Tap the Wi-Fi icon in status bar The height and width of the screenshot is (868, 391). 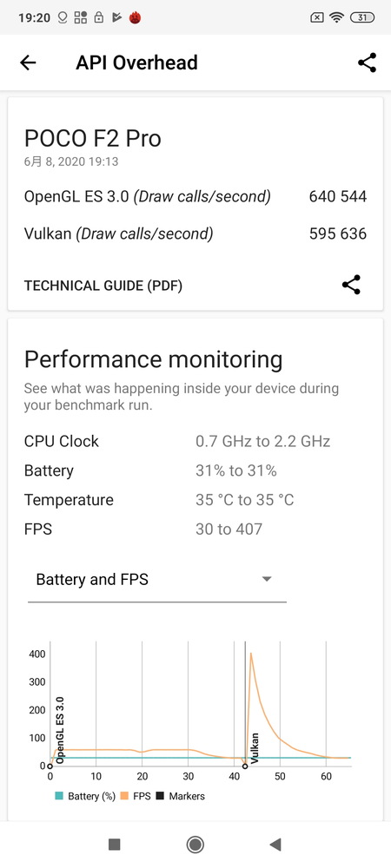click(x=336, y=17)
